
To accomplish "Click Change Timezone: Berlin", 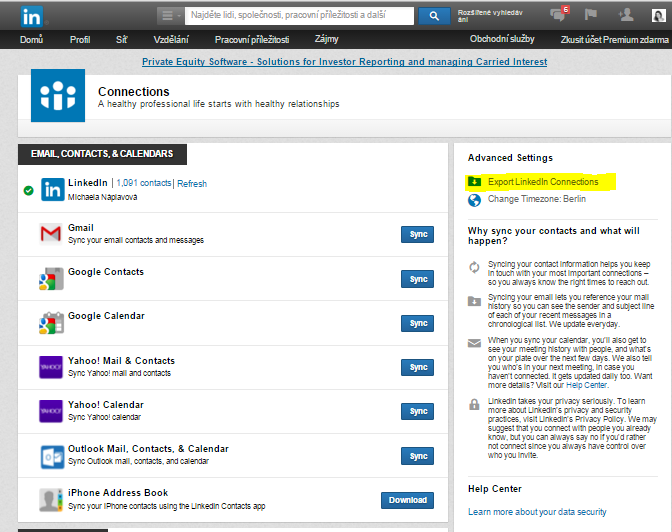I will (537, 199).
